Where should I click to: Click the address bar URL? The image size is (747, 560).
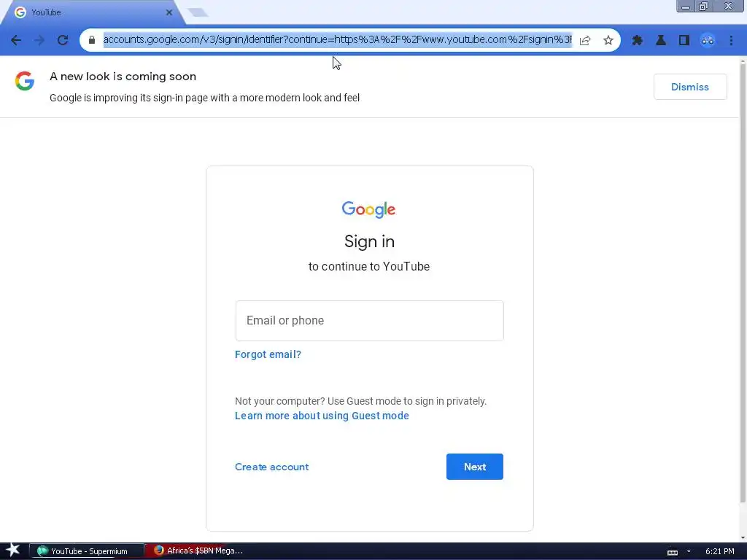pos(337,39)
